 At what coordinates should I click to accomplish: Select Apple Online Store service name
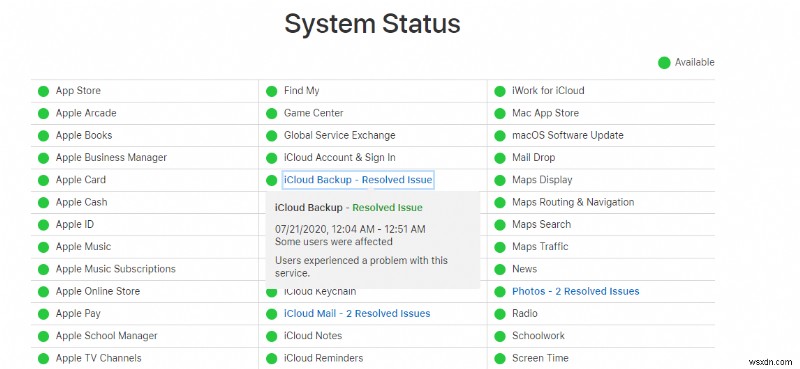click(x=97, y=291)
